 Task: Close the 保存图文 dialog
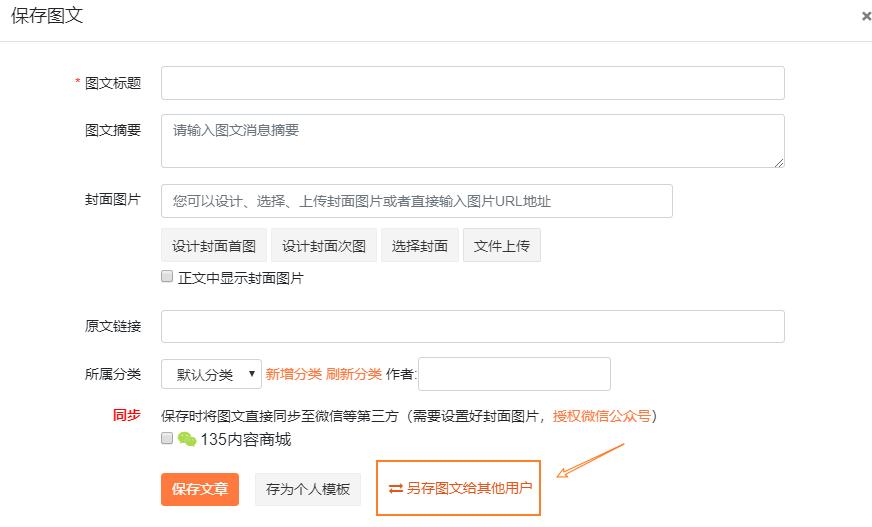click(866, 17)
